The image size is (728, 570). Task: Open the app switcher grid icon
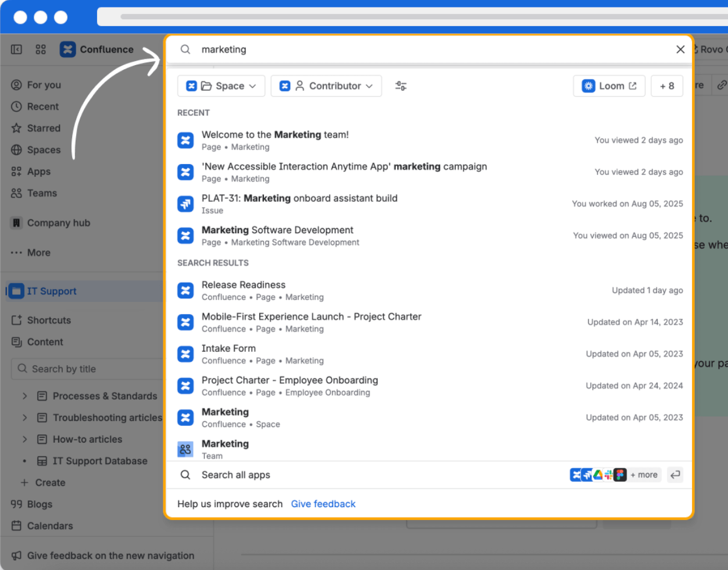click(40, 49)
